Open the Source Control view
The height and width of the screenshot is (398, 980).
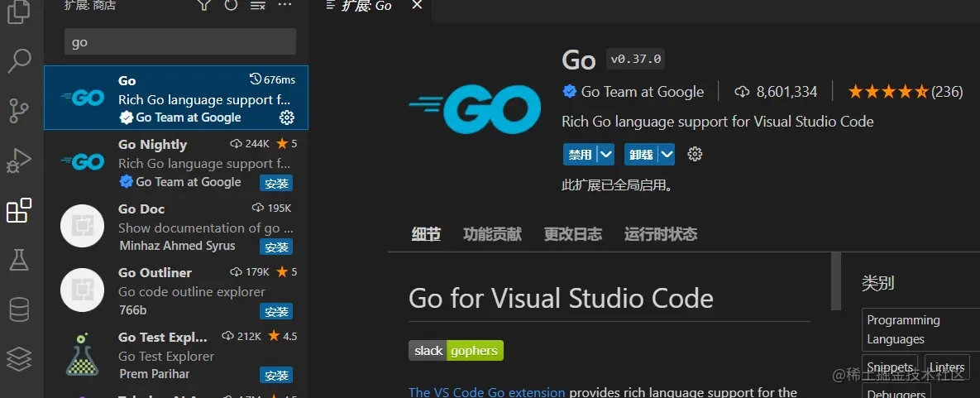tap(19, 111)
